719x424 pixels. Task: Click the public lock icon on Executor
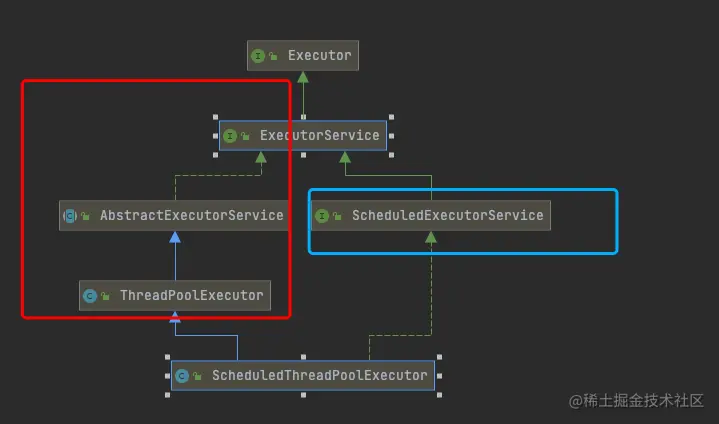click(273, 56)
